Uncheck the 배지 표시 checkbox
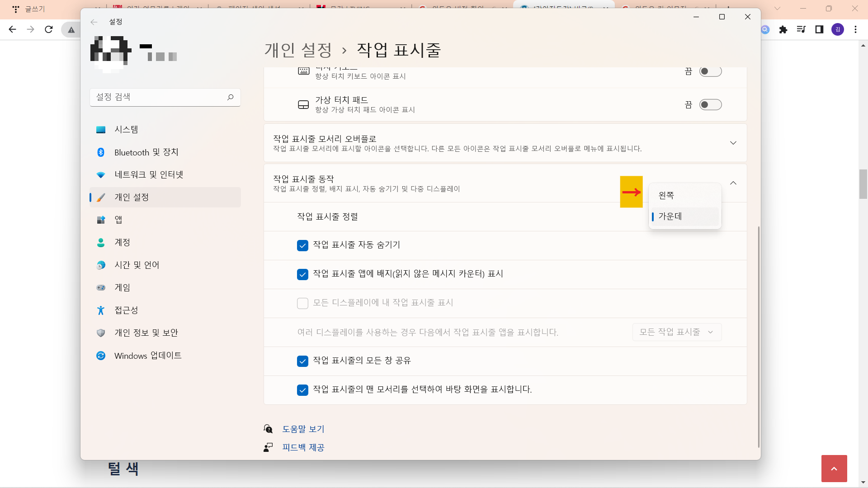868x488 pixels. [x=302, y=274]
